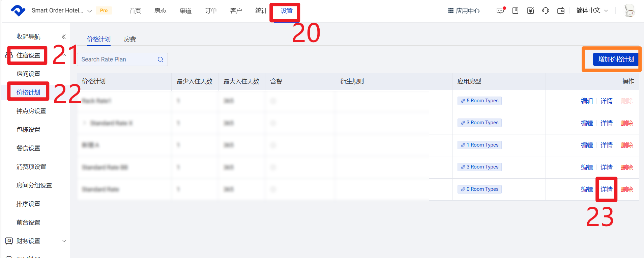Click the 5 Room Types tag

[479, 101]
